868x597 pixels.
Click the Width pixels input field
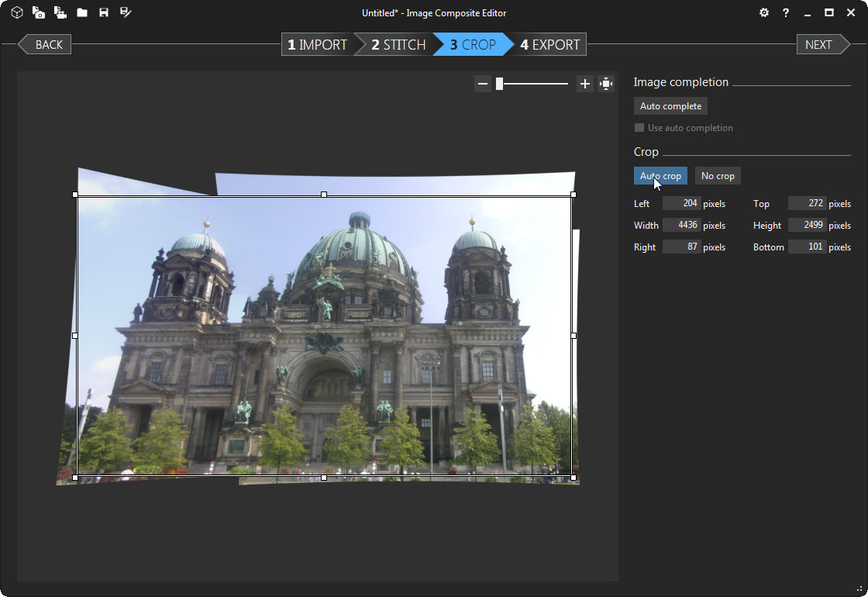pos(681,225)
